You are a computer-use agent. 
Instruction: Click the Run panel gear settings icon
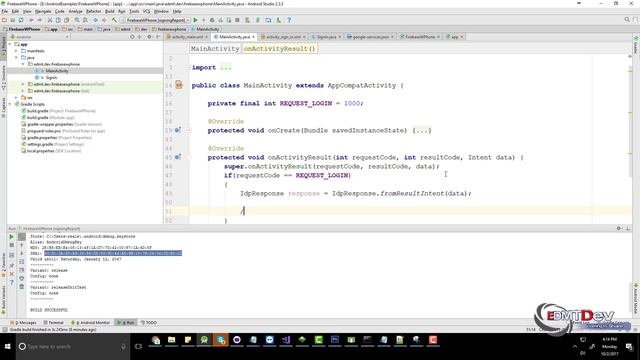[619, 229]
